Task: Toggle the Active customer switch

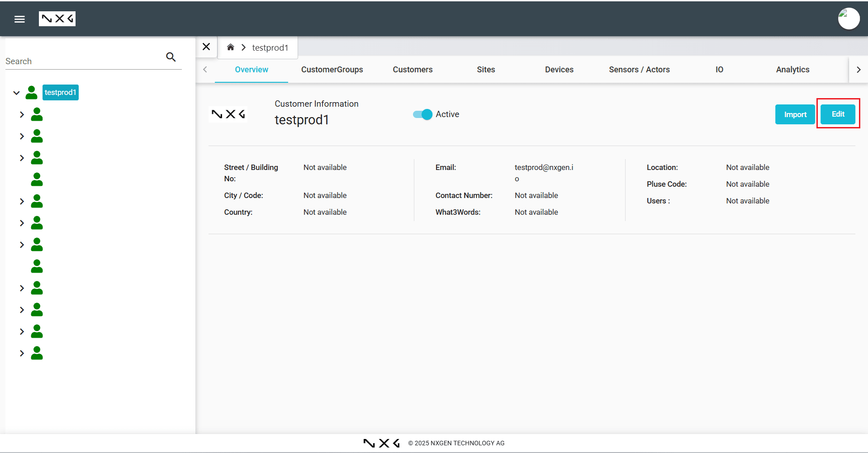Action: click(x=423, y=114)
